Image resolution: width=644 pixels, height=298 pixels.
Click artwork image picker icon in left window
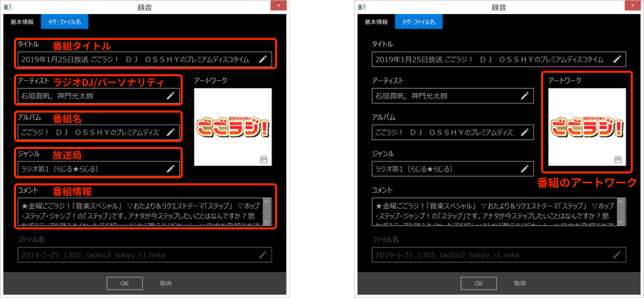tap(264, 159)
